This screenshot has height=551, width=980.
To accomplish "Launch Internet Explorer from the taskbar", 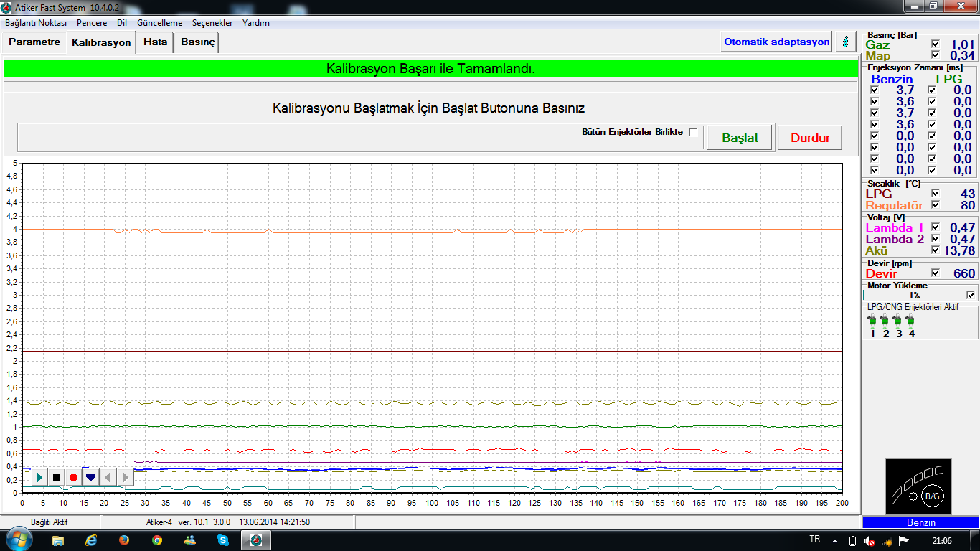I will click(x=91, y=540).
